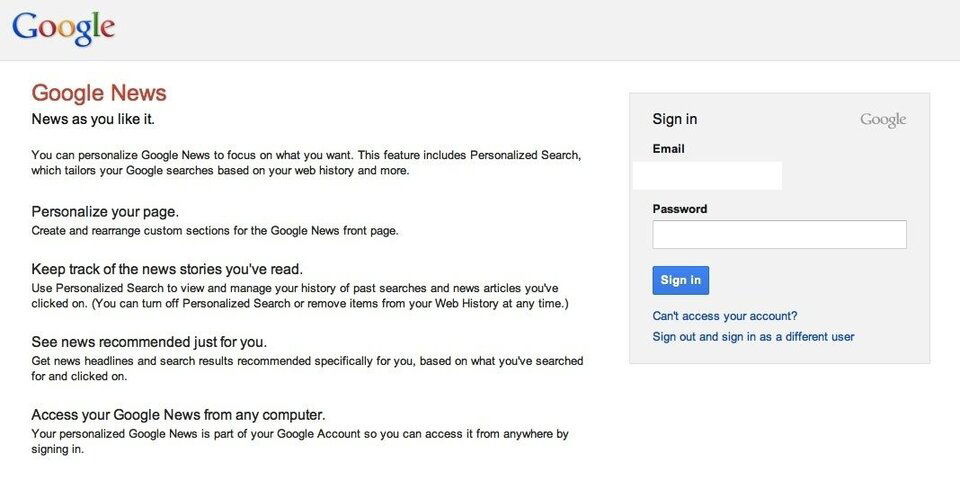Click "See news recommended just for you." heading
The image size is (960, 480).
pyautogui.click(x=149, y=342)
